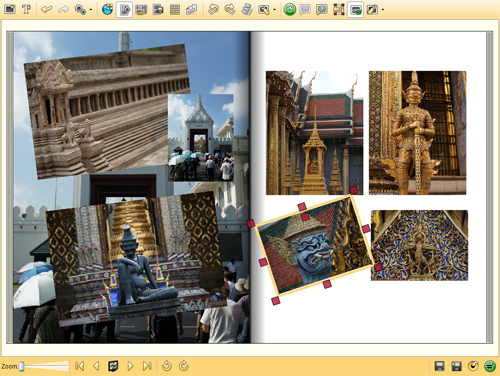Click the bottom edge handle of selected photo
This screenshot has width=500, height=376.
327,284
